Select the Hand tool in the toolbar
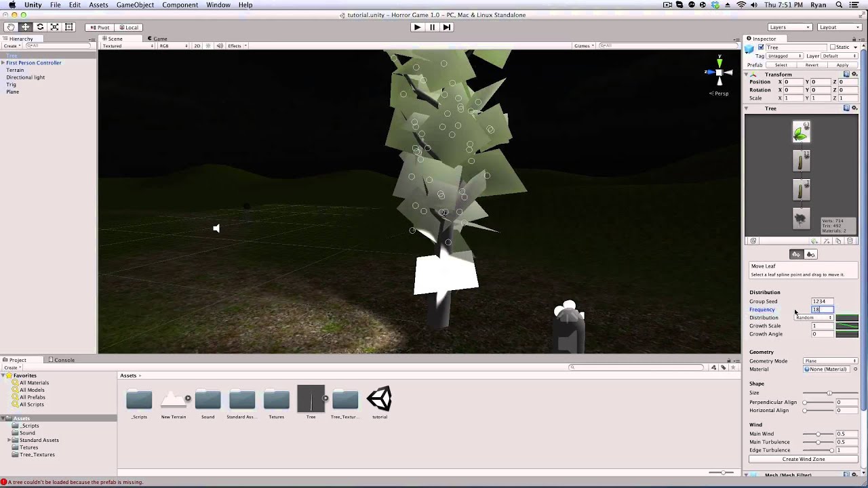 [11, 27]
